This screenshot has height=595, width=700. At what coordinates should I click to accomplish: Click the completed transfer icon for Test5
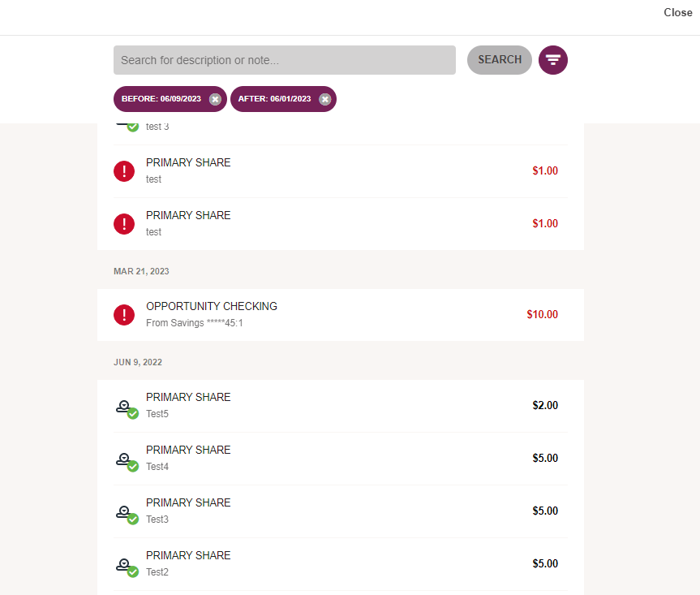pos(127,409)
